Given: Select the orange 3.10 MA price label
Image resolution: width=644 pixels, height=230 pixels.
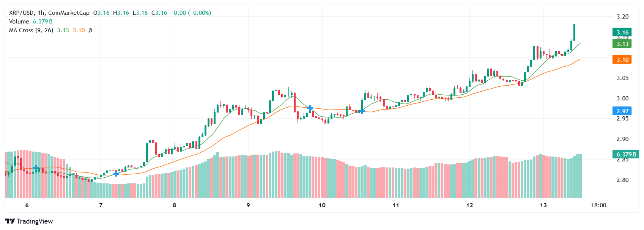Looking at the screenshot, I should tap(622, 59).
